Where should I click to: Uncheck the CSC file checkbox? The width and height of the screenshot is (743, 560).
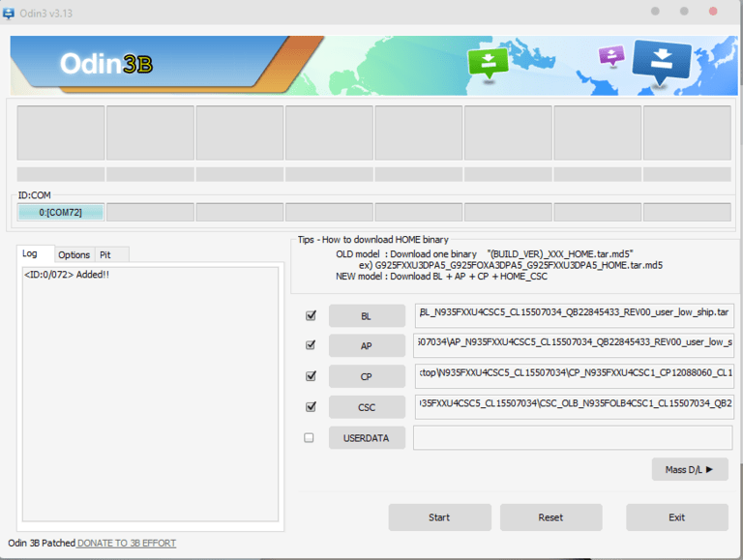tap(311, 407)
